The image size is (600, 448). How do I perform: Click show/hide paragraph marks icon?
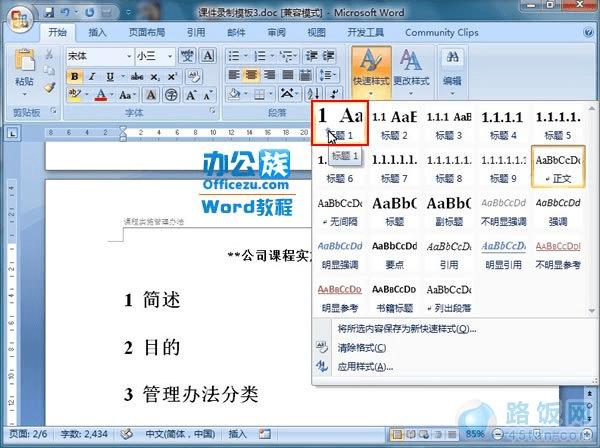pos(334,94)
